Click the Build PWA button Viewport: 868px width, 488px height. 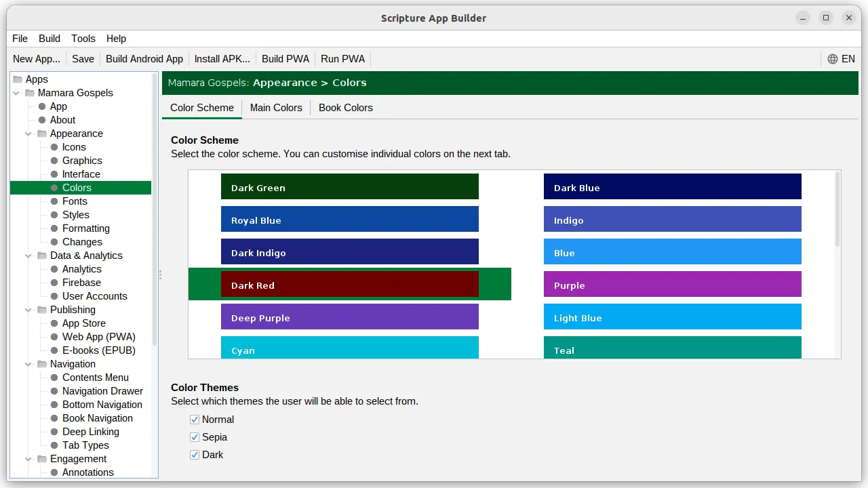[x=285, y=59]
